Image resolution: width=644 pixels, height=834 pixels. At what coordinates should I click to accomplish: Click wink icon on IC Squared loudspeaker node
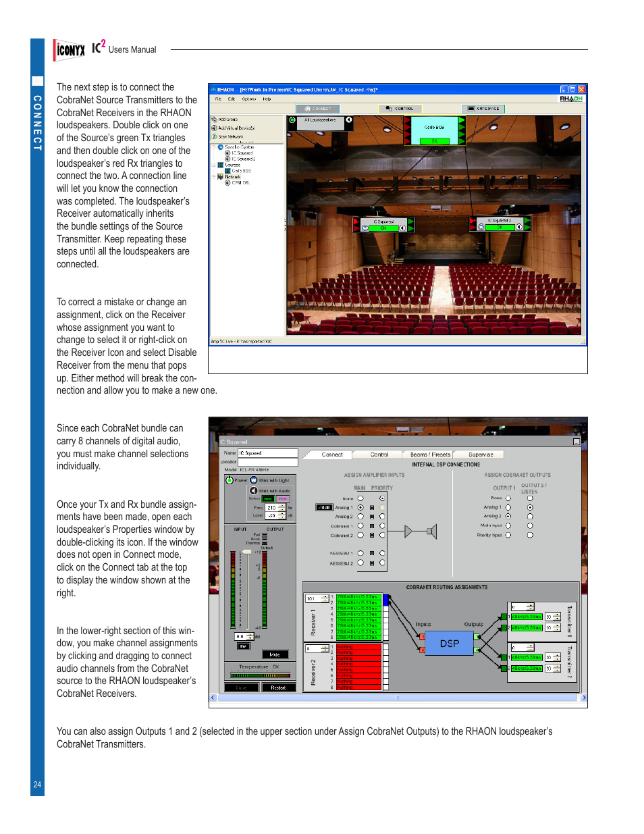click(365, 228)
